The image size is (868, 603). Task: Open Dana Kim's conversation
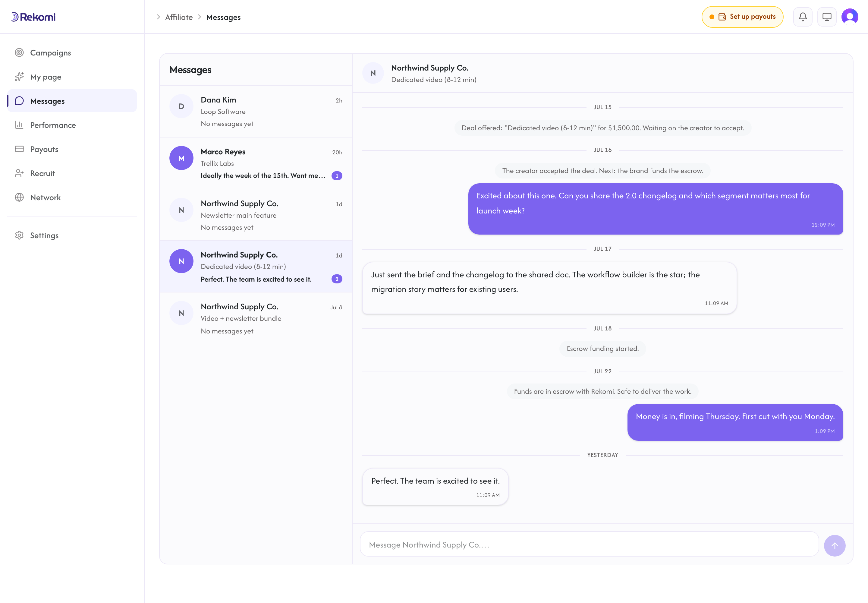pos(256,112)
